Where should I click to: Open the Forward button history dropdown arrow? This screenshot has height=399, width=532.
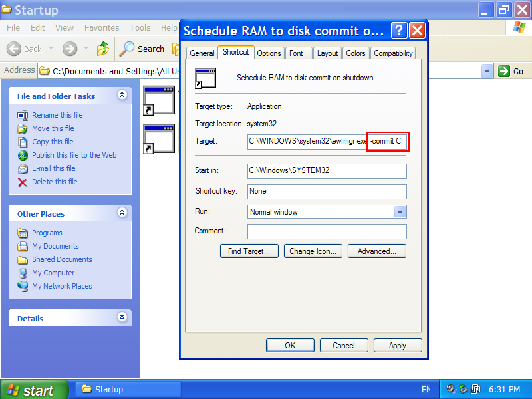coord(86,49)
